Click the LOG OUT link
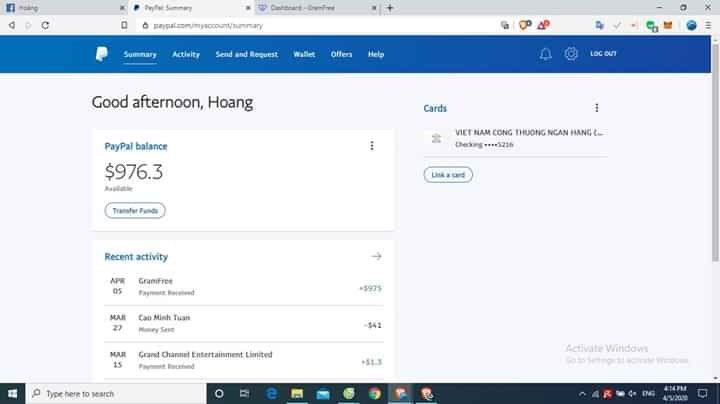 (603, 54)
